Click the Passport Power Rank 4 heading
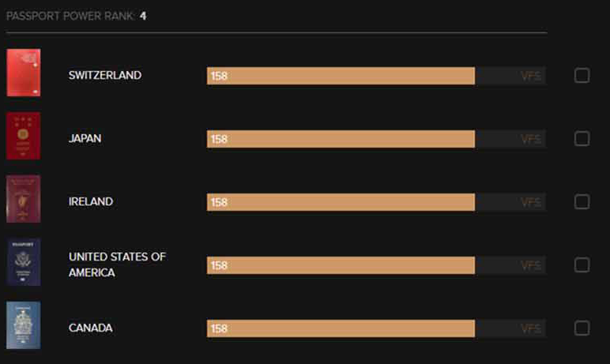 click(x=76, y=16)
